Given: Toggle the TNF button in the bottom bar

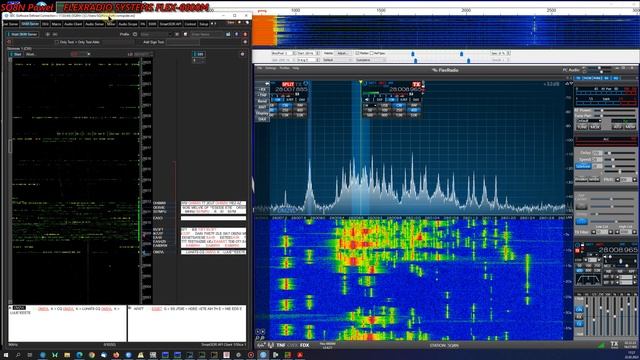Looking at the screenshot, I should pos(281,345).
